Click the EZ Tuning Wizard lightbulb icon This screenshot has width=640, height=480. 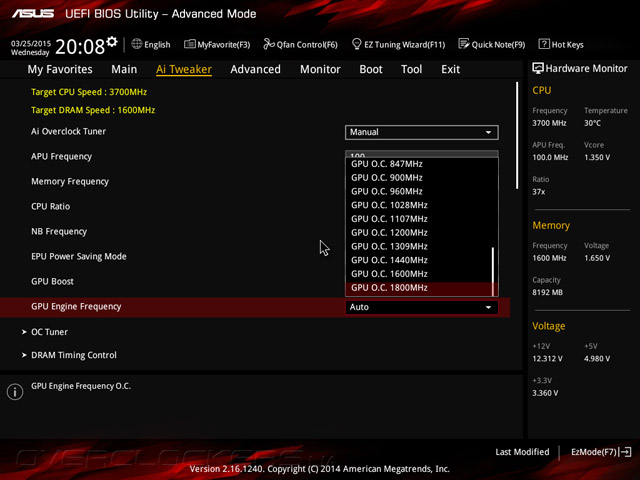356,44
